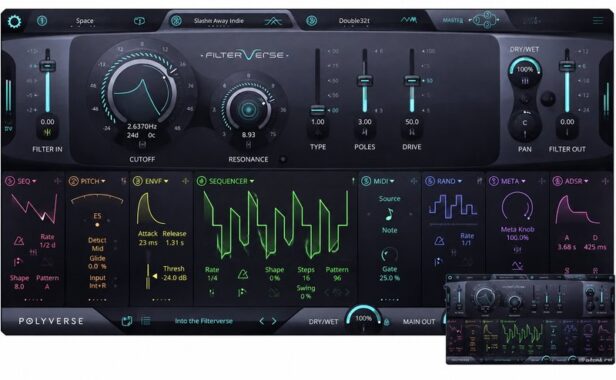Click the music note Source icon in MIDI panel
The height and width of the screenshot is (380, 616).
point(389,215)
